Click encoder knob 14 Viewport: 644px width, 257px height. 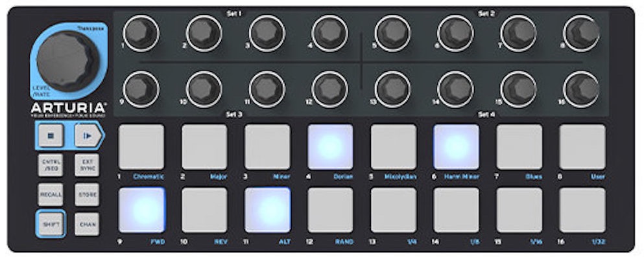(x=455, y=89)
